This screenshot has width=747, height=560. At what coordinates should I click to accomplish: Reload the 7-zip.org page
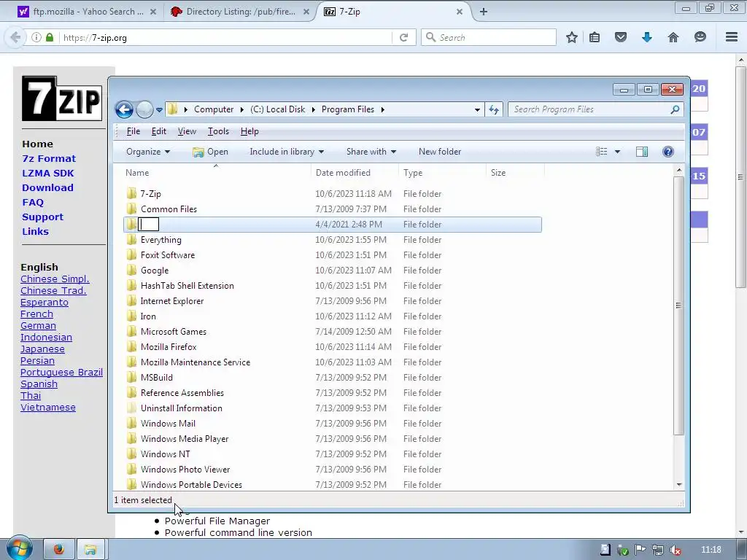tap(403, 37)
